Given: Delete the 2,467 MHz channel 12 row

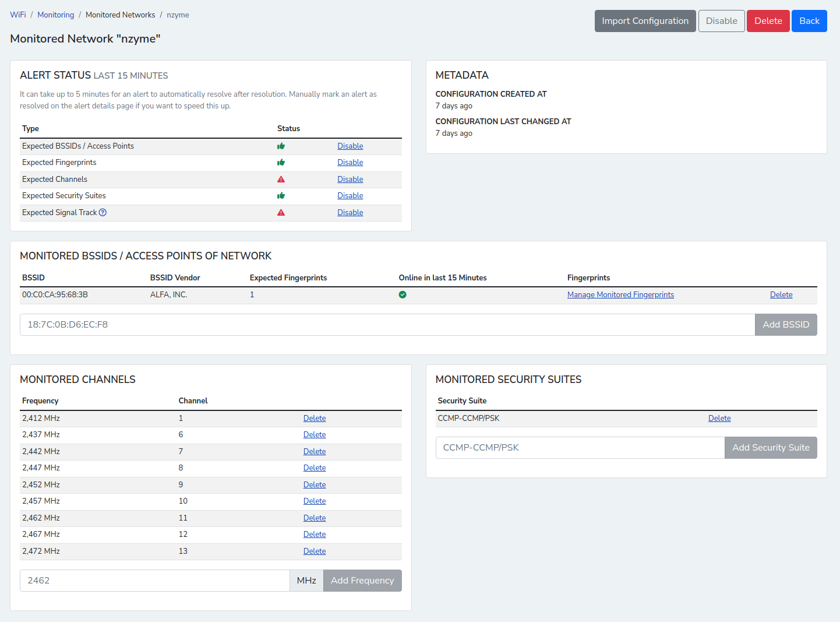Looking at the screenshot, I should (x=315, y=535).
